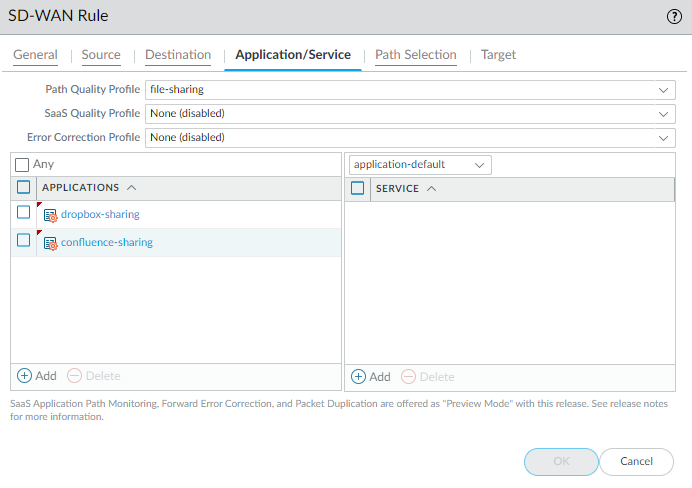Image resolution: width=692 pixels, height=488 pixels.
Task: Click the Add plus icon under Service
Action: click(359, 377)
